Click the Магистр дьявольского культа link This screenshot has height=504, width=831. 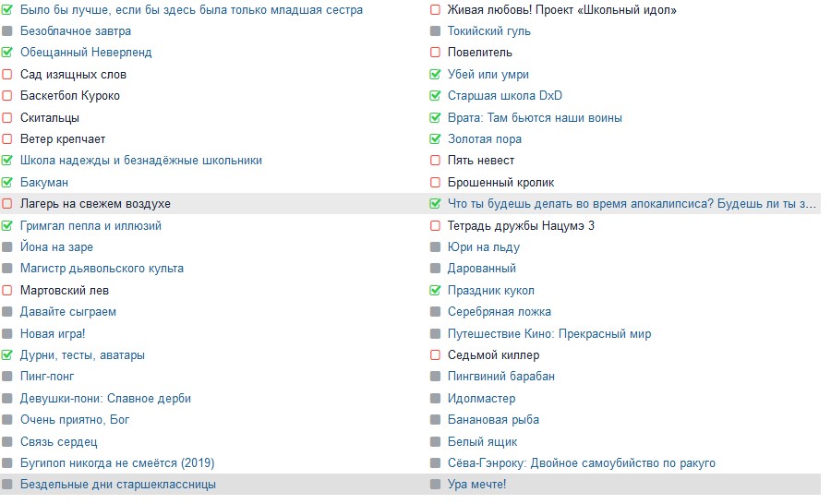click(x=102, y=269)
